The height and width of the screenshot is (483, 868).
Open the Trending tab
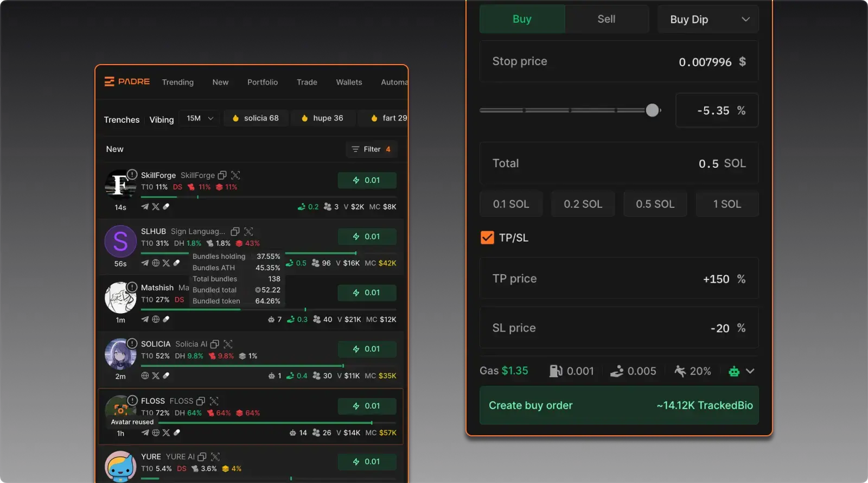coord(177,82)
